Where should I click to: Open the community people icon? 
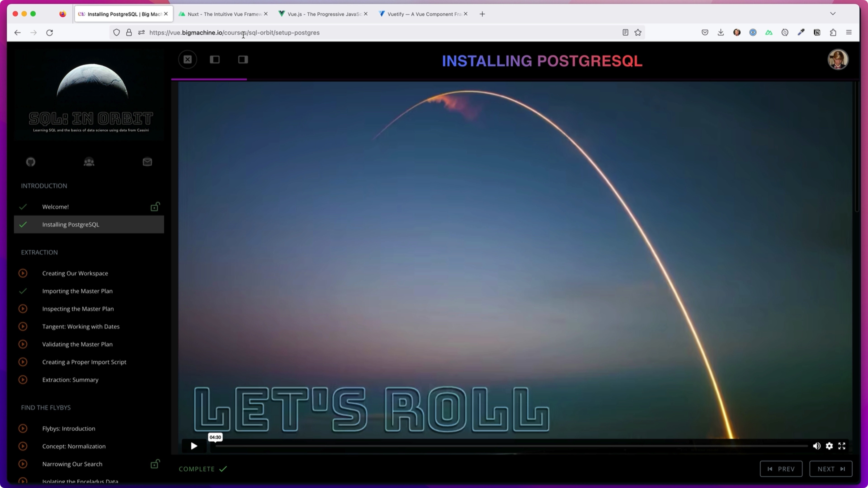click(x=89, y=162)
